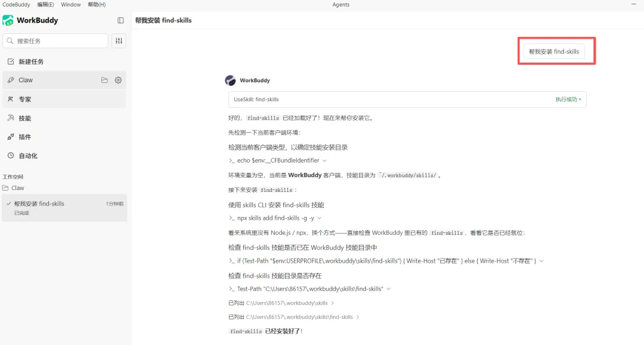Open task 帮我安装 find-skills in list
Screen dimensions: 644x345
click(x=64, y=208)
